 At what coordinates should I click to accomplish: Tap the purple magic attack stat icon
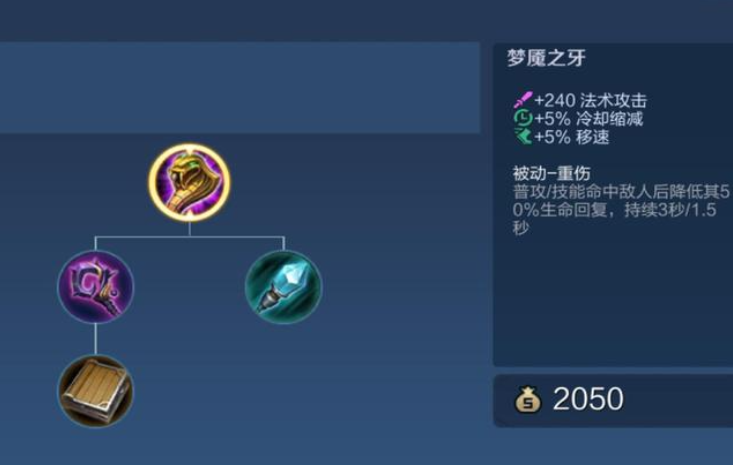click(523, 100)
